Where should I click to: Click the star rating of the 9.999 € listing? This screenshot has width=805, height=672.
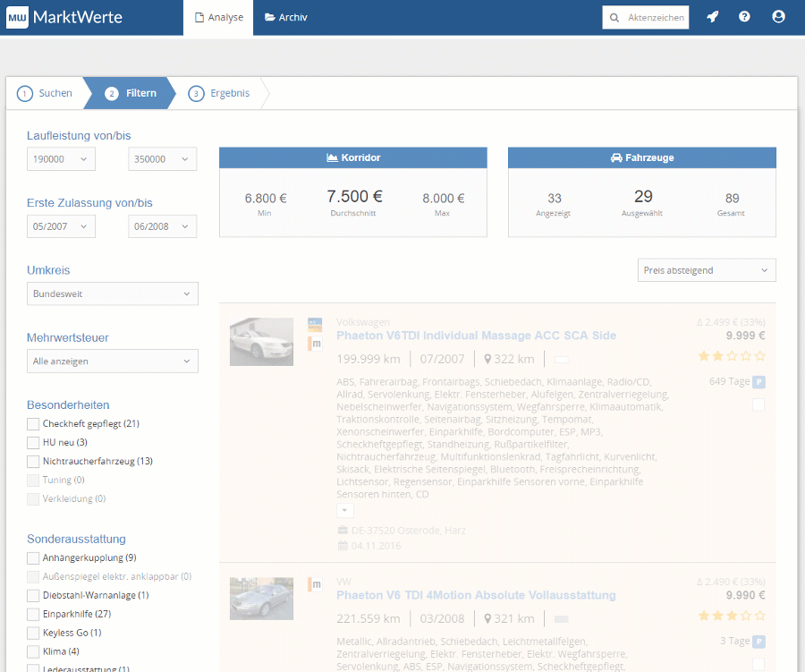coord(732,355)
